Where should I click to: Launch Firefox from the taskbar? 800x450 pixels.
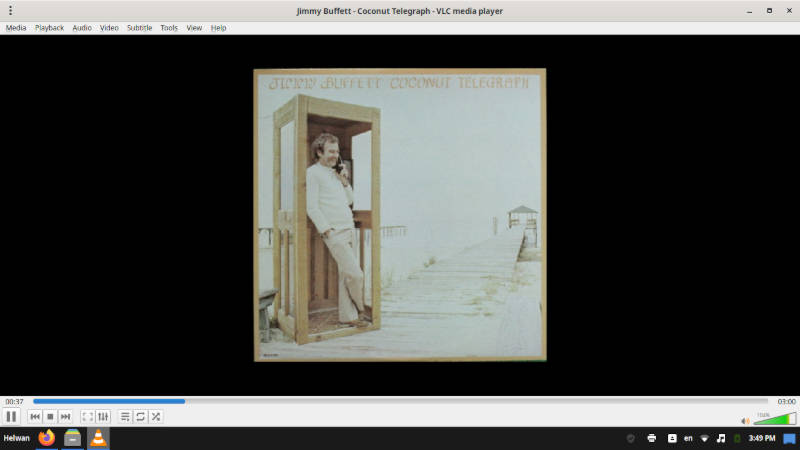point(46,438)
